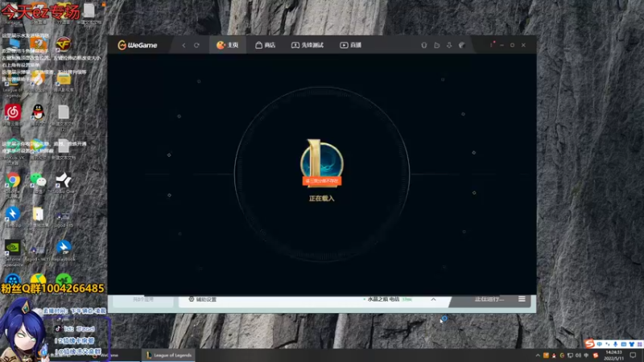
Task: Click the League of Legends loading emblem
Action: [321, 163]
